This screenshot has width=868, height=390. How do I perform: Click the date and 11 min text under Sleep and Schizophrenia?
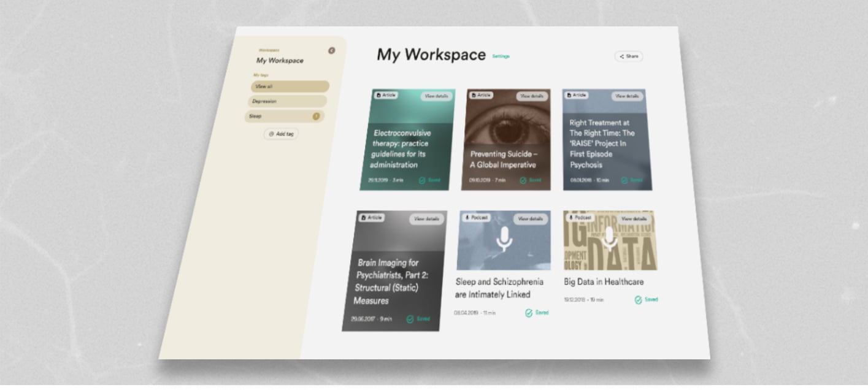point(474,313)
